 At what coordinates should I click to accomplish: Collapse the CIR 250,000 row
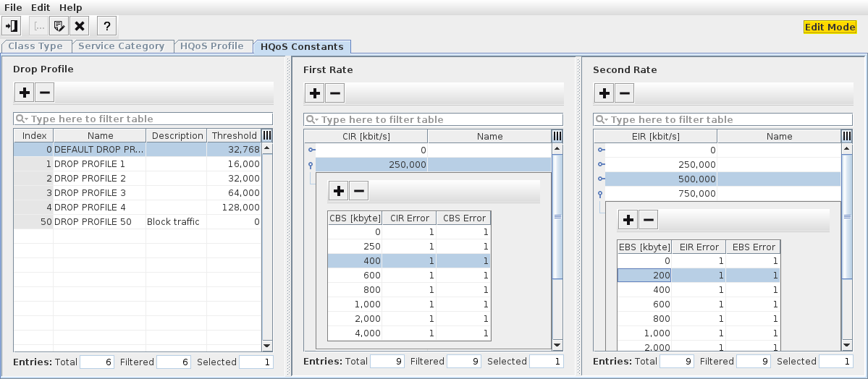(311, 165)
